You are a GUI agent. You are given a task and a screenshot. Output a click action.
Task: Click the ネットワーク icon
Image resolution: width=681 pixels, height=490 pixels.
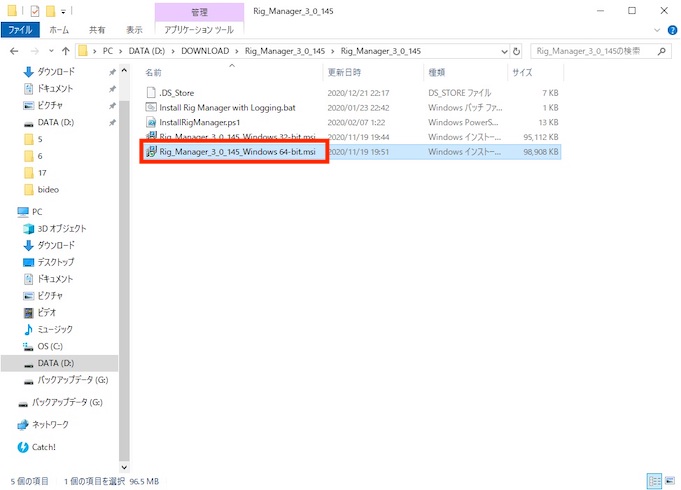point(23,425)
